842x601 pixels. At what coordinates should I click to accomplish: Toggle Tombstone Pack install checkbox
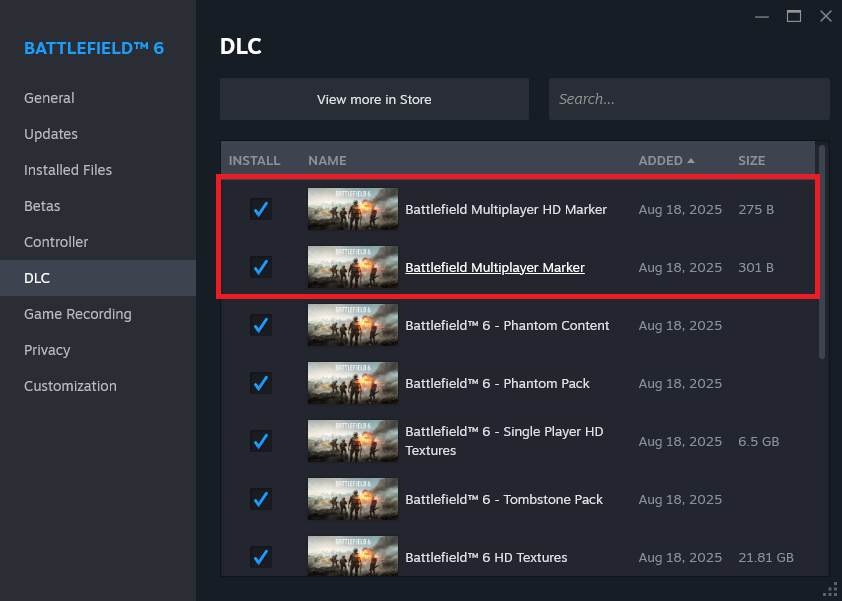coord(261,499)
